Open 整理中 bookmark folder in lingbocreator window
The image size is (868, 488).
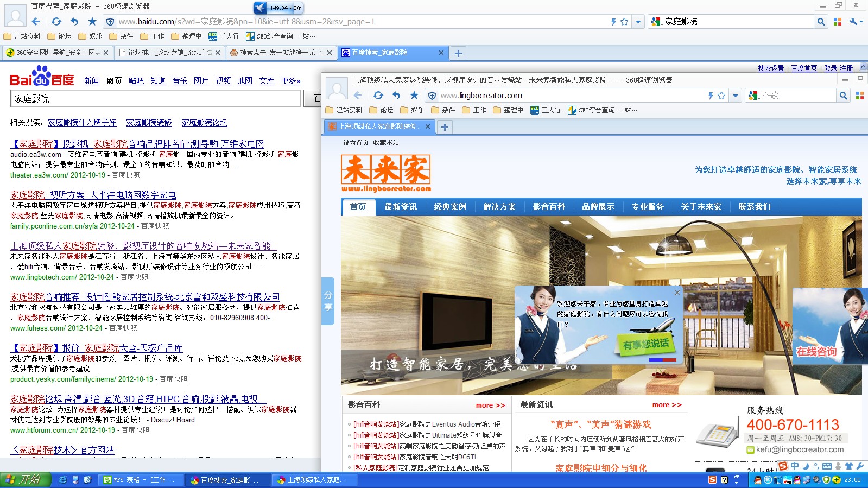(x=508, y=110)
